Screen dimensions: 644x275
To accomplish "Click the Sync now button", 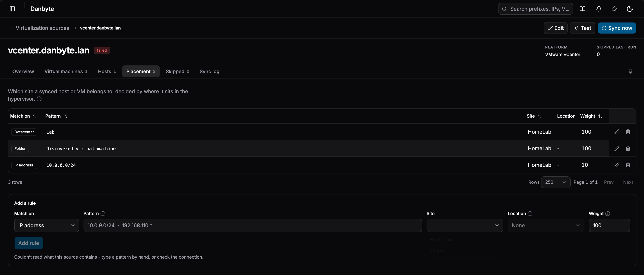I will [x=617, y=28].
